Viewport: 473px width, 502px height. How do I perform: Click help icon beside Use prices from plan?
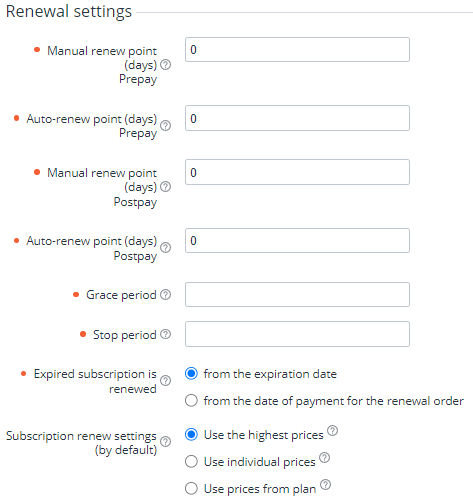[325, 485]
